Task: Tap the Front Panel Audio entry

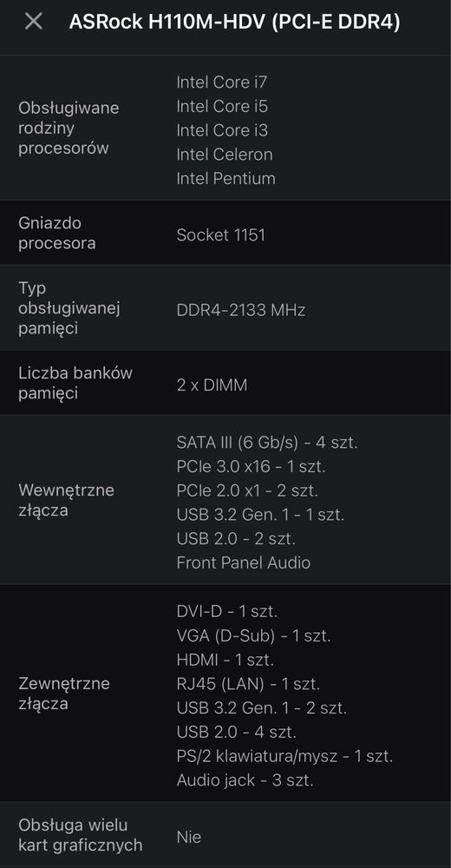Action: click(x=244, y=562)
